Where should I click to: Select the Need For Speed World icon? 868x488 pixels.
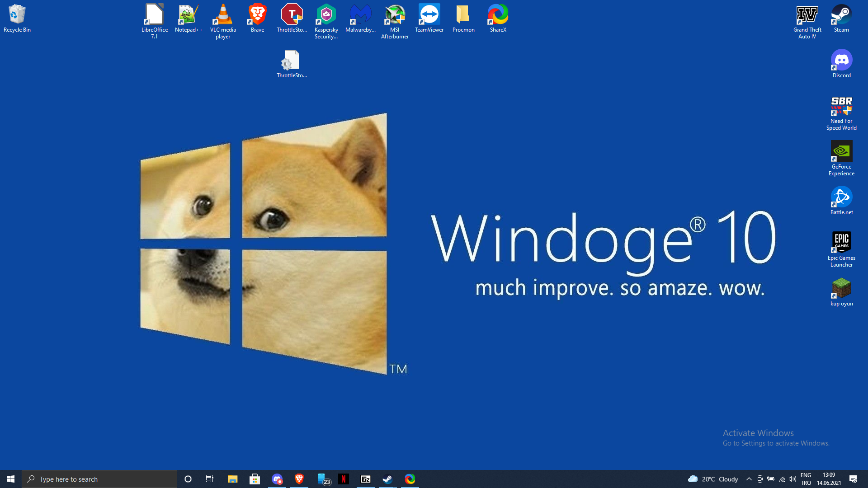[841, 113]
